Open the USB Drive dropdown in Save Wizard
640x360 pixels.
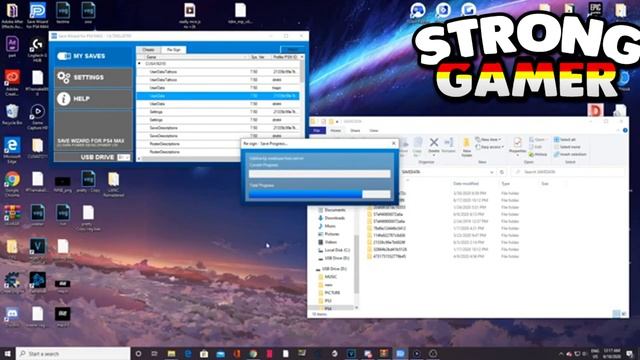pyautogui.click(x=124, y=157)
